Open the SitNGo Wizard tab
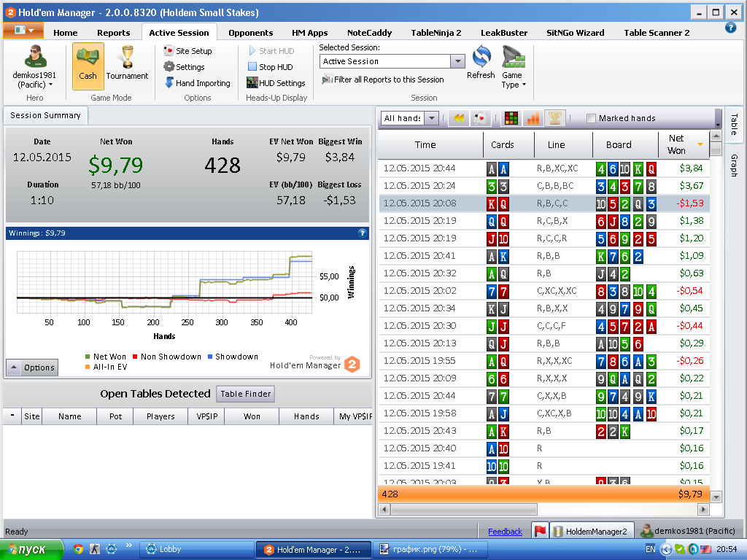 click(x=575, y=33)
